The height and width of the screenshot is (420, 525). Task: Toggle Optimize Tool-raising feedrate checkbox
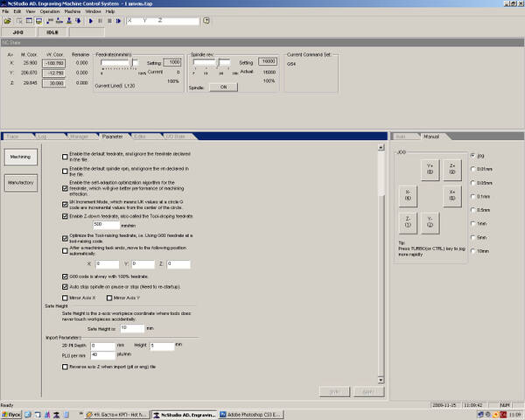(x=65, y=239)
